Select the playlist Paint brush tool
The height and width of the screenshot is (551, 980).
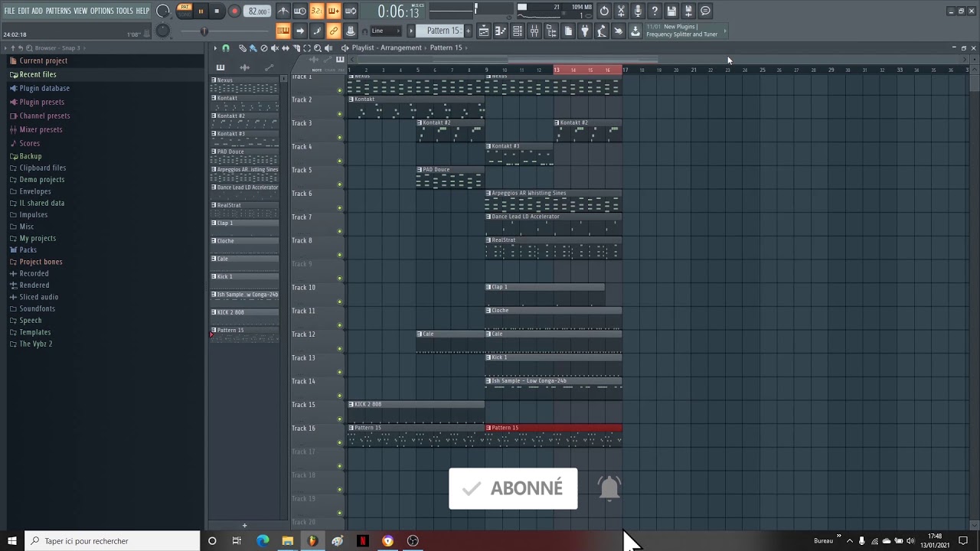[x=253, y=48]
